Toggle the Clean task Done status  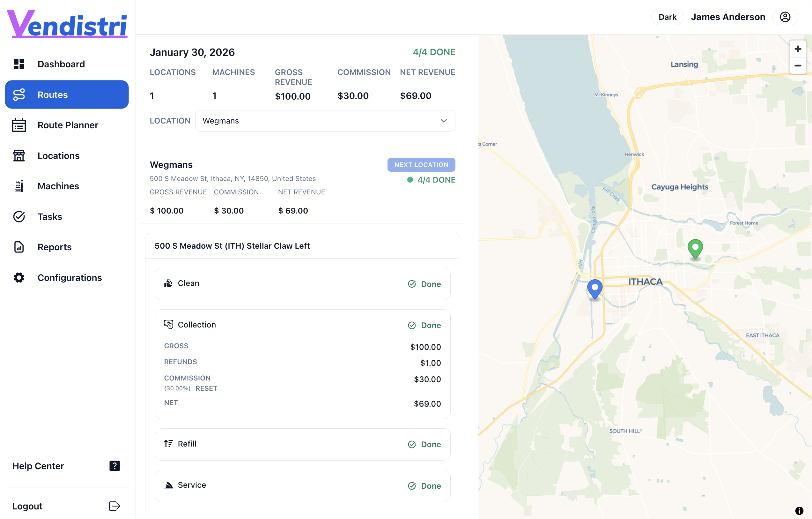point(424,284)
